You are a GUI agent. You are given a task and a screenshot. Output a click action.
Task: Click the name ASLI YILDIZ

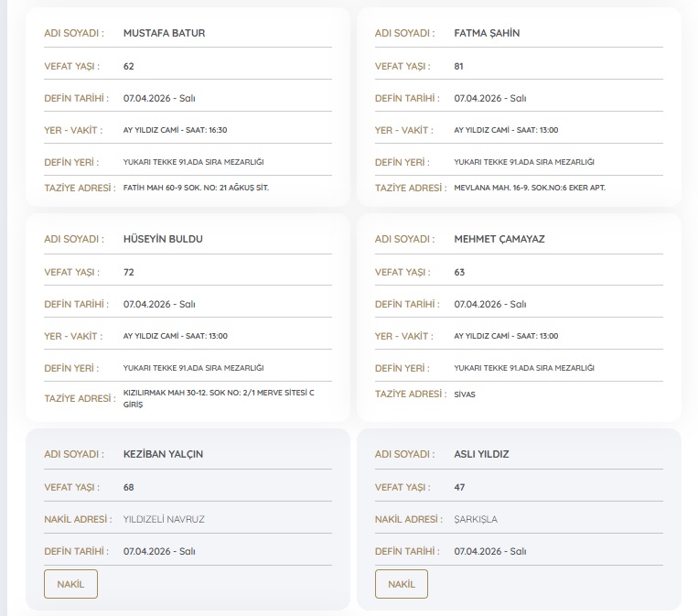(x=481, y=454)
